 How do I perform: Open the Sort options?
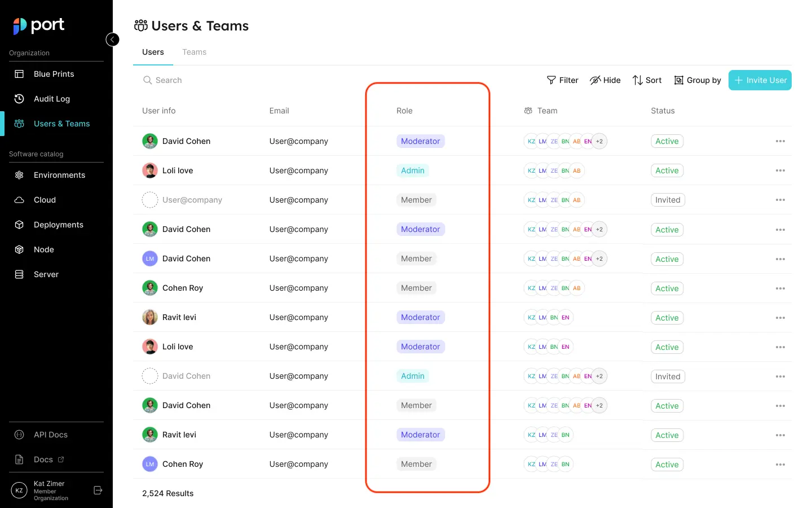tap(647, 80)
